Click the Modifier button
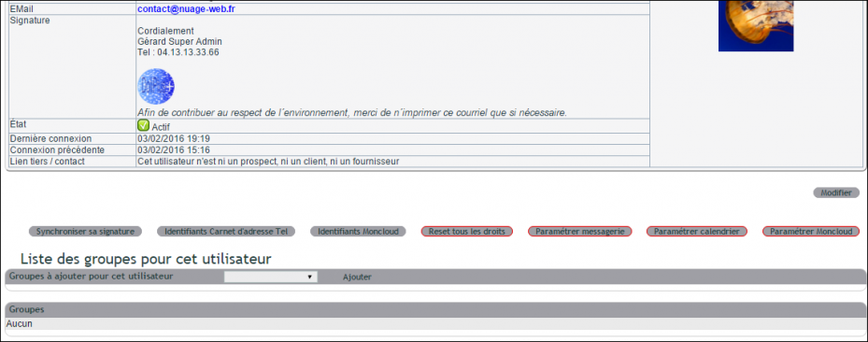This screenshot has height=342, width=868. click(836, 192)
